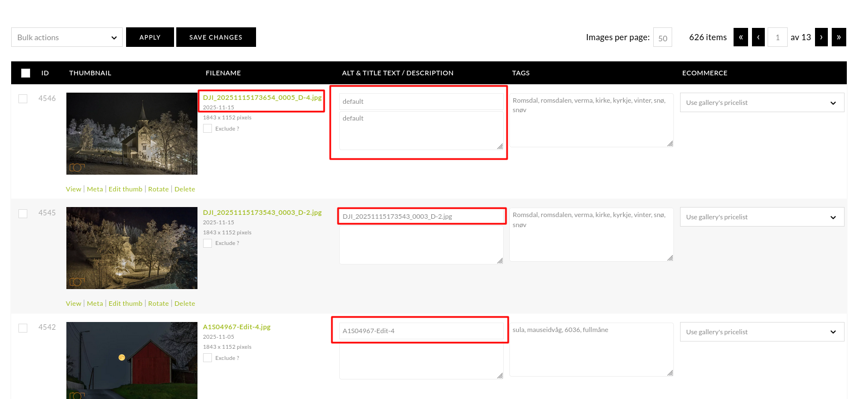Tick the select-all checkbox in table header
This screenshot has height=399, width=868.
26,73
